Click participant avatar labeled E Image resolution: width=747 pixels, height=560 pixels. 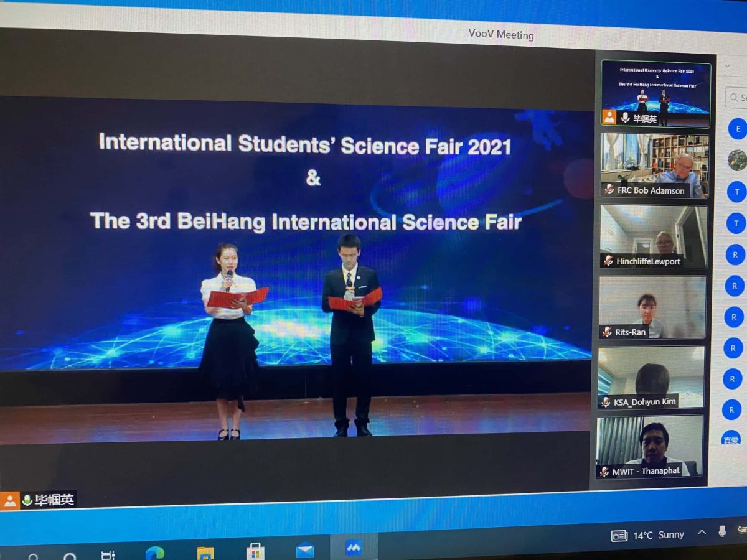[x=738, y=129]
